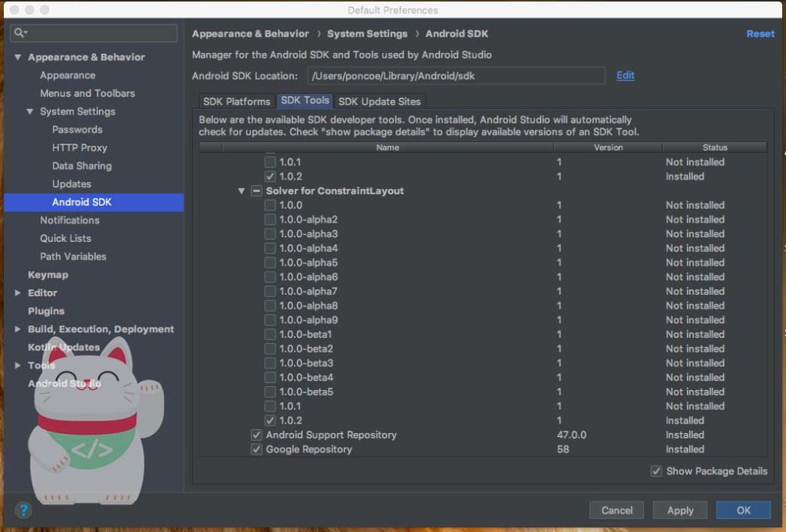Screen dimensions: 786x532
Task: Open the help question mark icon
Action: pos(24,510)
